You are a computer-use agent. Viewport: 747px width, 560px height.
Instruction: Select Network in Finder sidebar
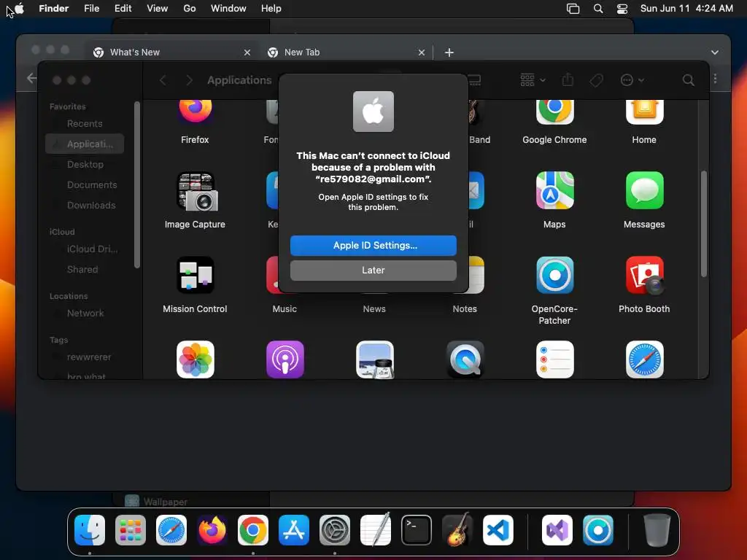[85, 314]
